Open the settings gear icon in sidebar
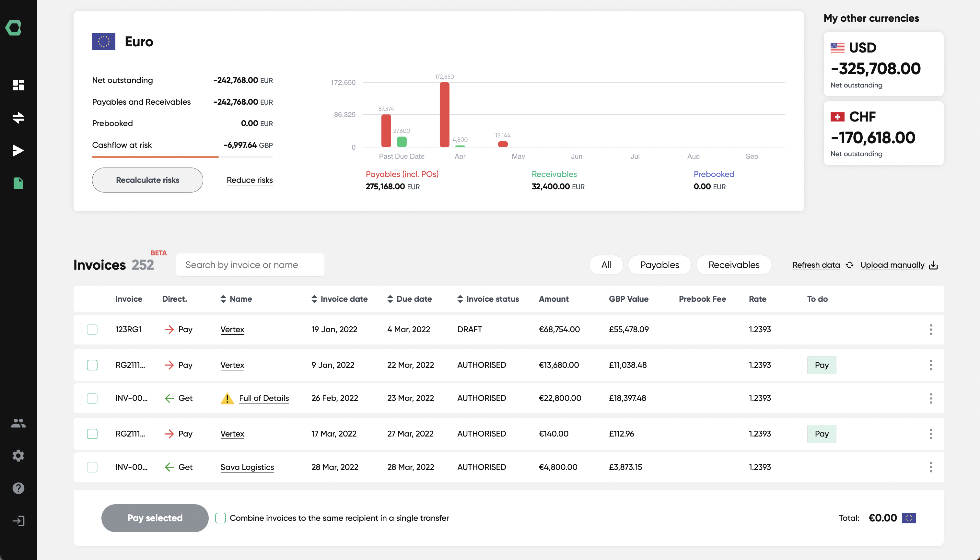 tap(18, 456)
